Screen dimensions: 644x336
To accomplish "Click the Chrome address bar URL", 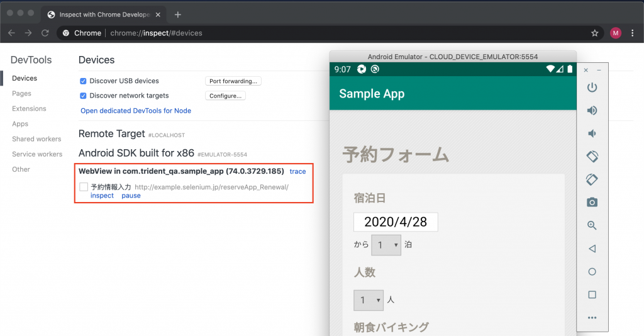I will (x=156, y=33).
